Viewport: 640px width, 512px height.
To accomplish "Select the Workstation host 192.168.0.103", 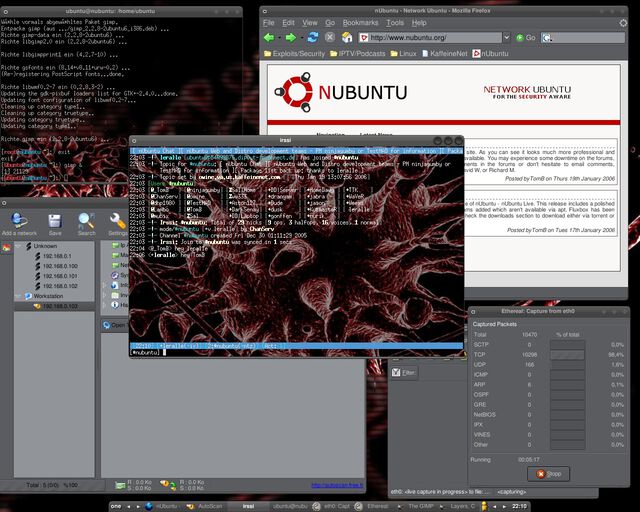I will 55,306.
